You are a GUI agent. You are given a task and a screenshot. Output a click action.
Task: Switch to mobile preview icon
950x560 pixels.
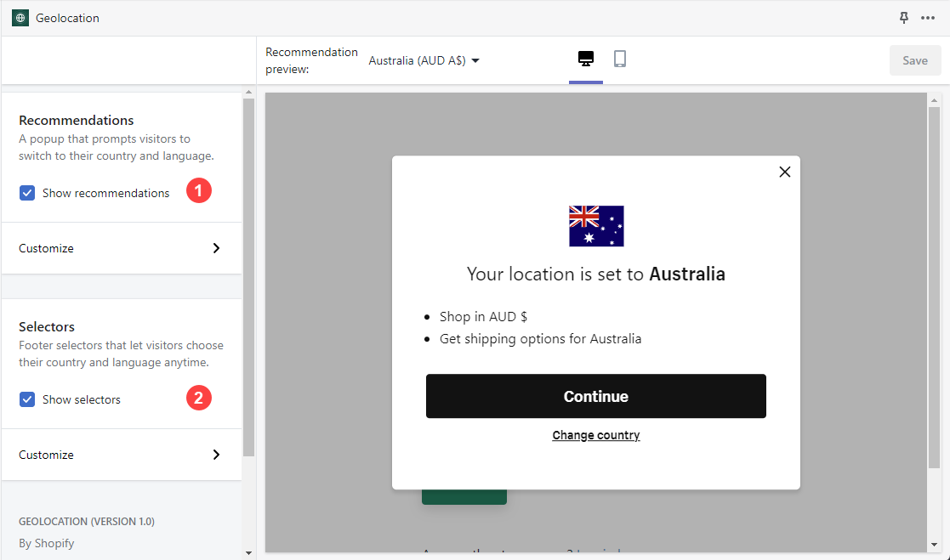(620, 59)
